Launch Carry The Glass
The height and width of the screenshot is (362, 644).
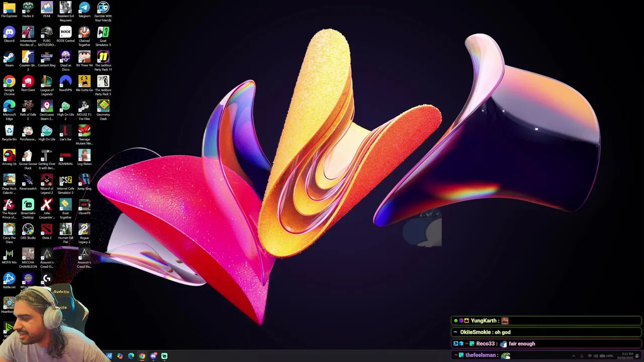[x=9, y=234]
